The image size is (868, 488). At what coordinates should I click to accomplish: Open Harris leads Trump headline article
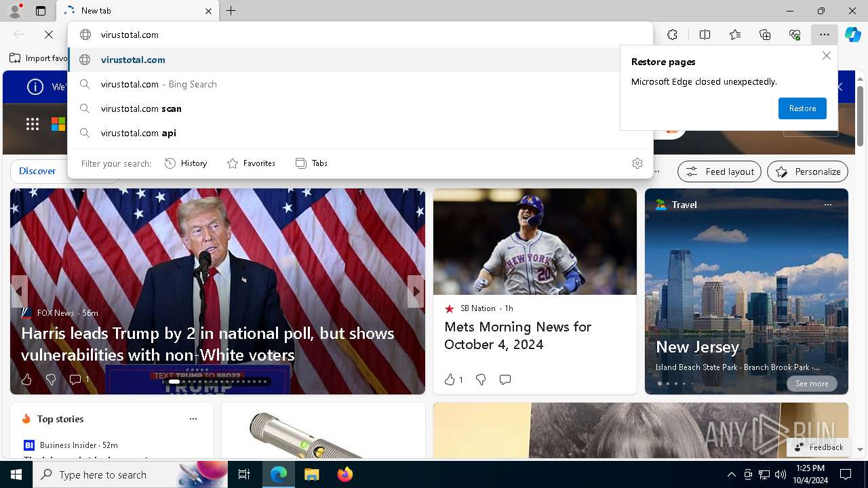208,344
